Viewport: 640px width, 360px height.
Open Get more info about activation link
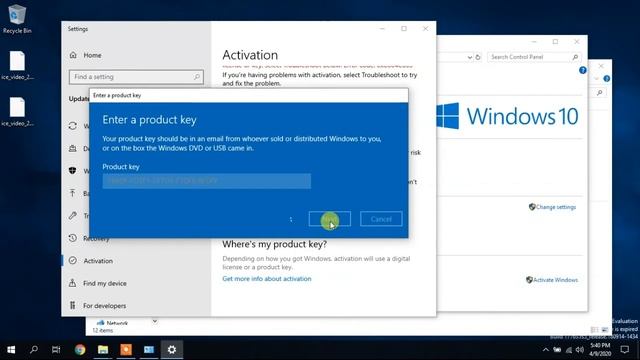pos(267,279)
